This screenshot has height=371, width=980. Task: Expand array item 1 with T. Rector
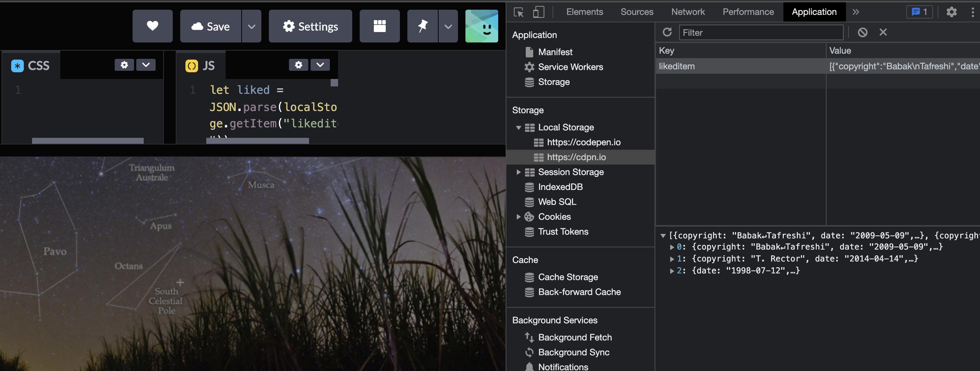(672, 259)
